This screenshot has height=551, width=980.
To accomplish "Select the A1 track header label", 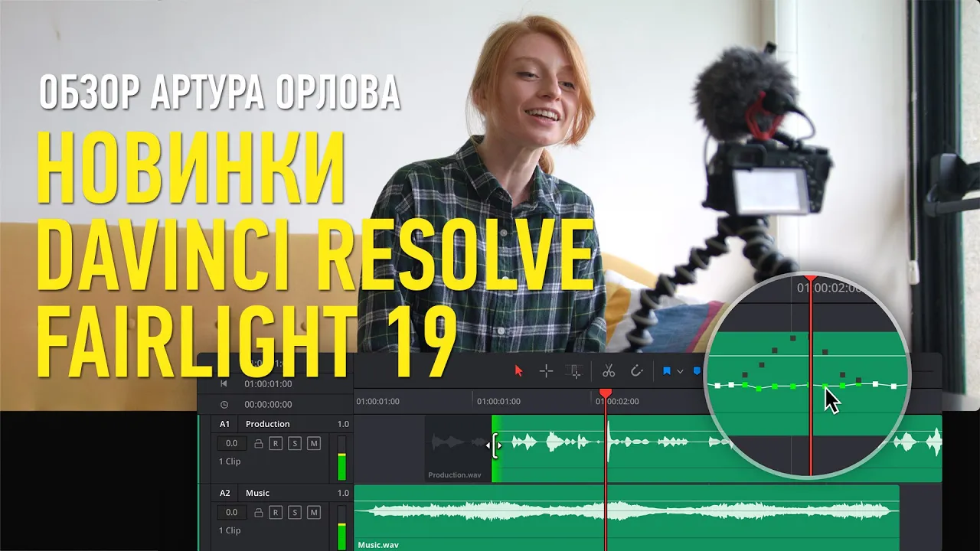I will click(224, 424).
